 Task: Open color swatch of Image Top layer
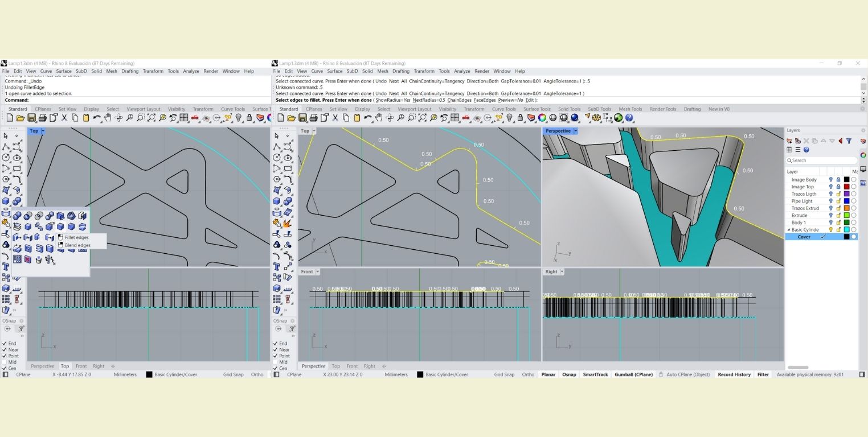click(847, 187)
